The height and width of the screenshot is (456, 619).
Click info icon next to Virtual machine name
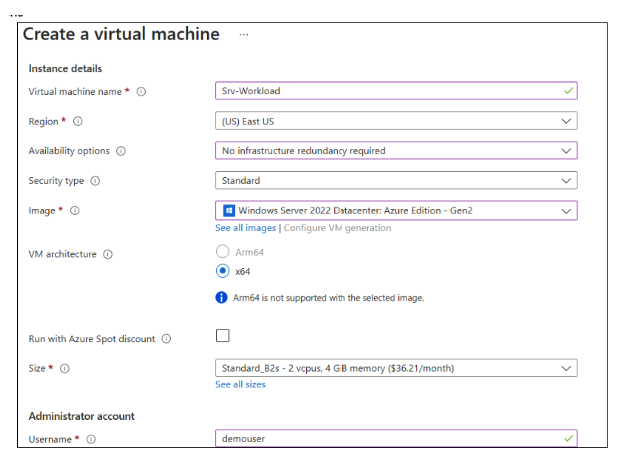[x=141, y=92]
